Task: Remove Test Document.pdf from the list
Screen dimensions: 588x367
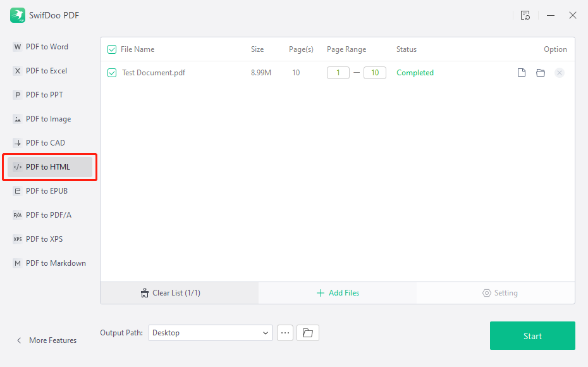Action: click(559, 73)
